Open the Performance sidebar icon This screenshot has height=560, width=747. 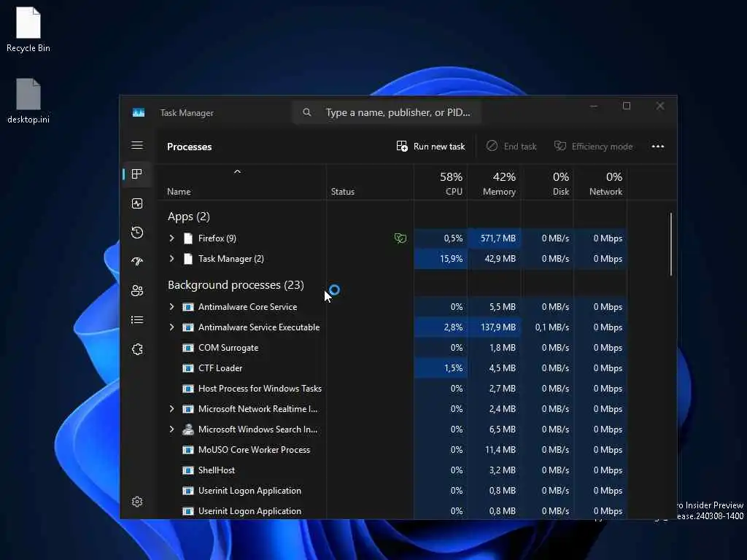137,204
